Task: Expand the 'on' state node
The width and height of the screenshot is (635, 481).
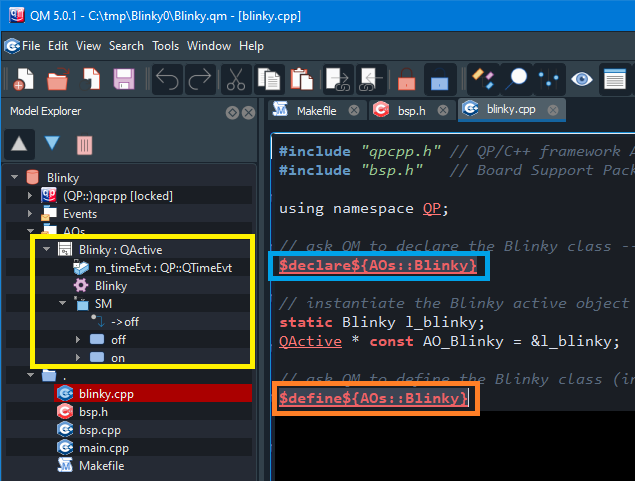Action: tap(79, 357)
